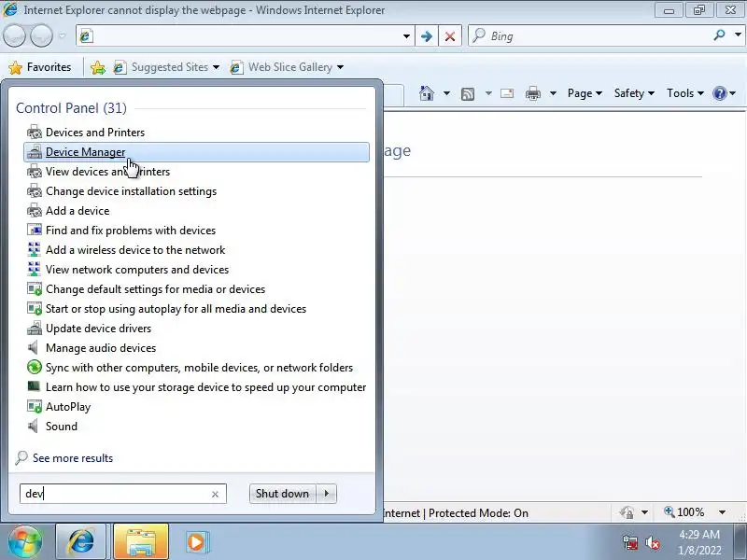The image size is (747, 560).
Task: Click the IE Back button
Action: (x=14, y=35)
